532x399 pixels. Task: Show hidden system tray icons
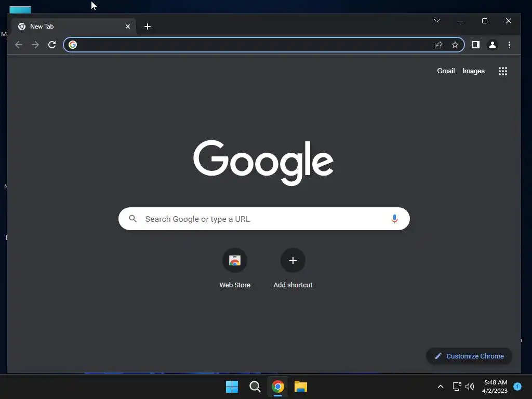tap(441, 387)
